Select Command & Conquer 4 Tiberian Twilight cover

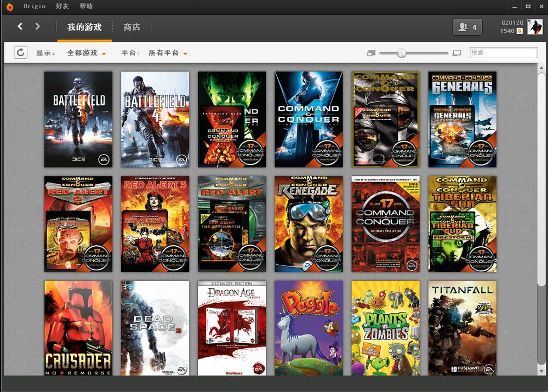[309, 119]
